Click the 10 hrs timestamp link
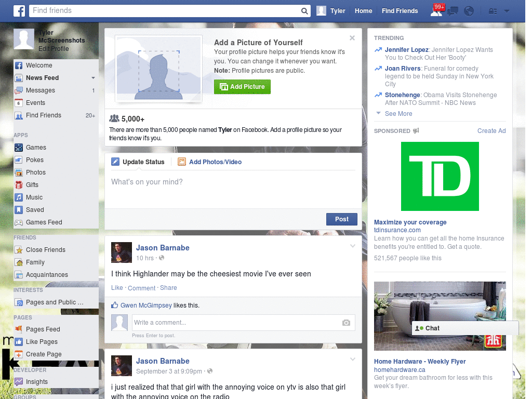This screenshot has height=399, width=532. click(145, 258)
